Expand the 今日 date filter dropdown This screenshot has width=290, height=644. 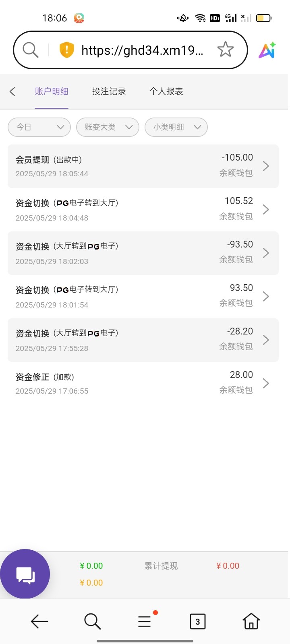coord(39,127)
